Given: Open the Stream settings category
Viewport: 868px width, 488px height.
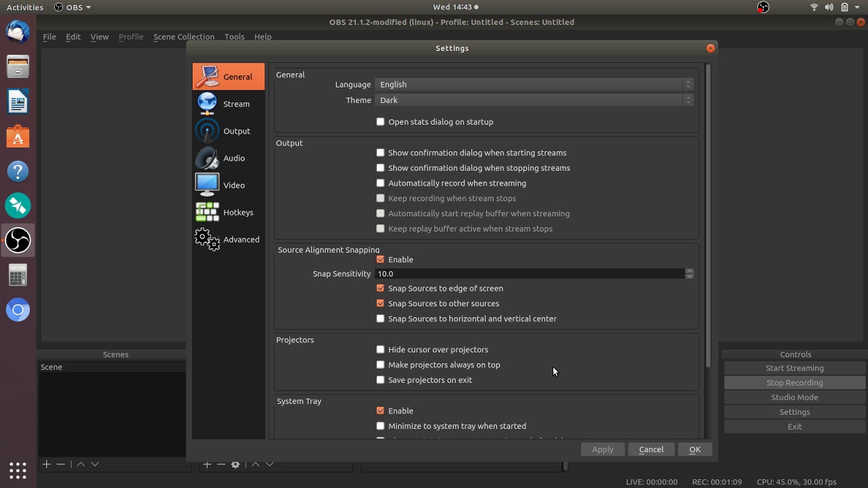Looking at the screenshot, I should (229, 104).
